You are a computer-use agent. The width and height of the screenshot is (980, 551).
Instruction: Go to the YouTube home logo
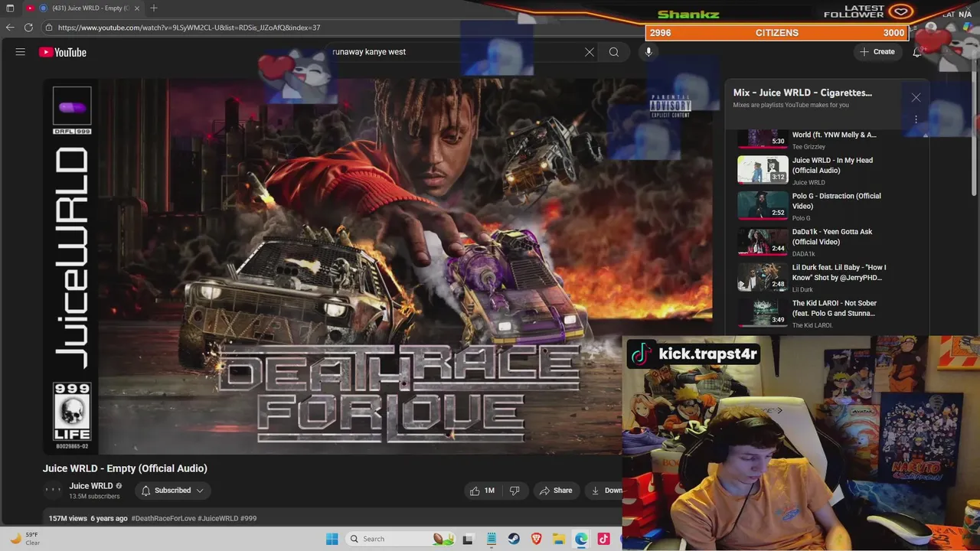pyautogui.click(x=63, y=52)
